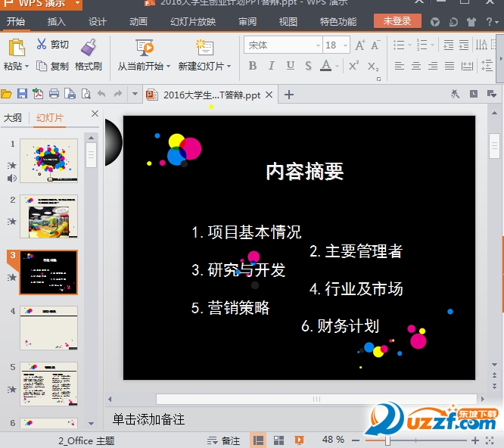Decrease font size with smaller A
Viewport: 504px width, 448px height.
click(375, 45)
